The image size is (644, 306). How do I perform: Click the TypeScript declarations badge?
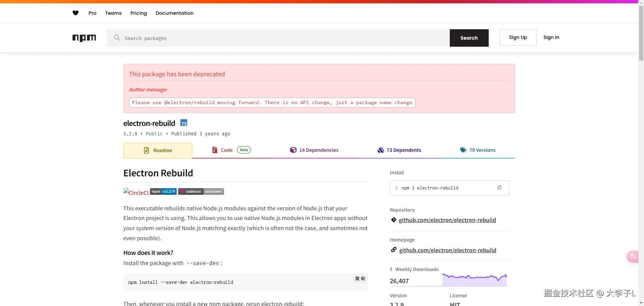184,123
